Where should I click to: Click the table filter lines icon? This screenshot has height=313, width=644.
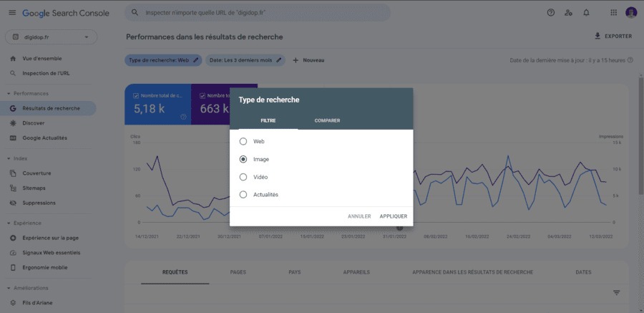pos(617,293)
